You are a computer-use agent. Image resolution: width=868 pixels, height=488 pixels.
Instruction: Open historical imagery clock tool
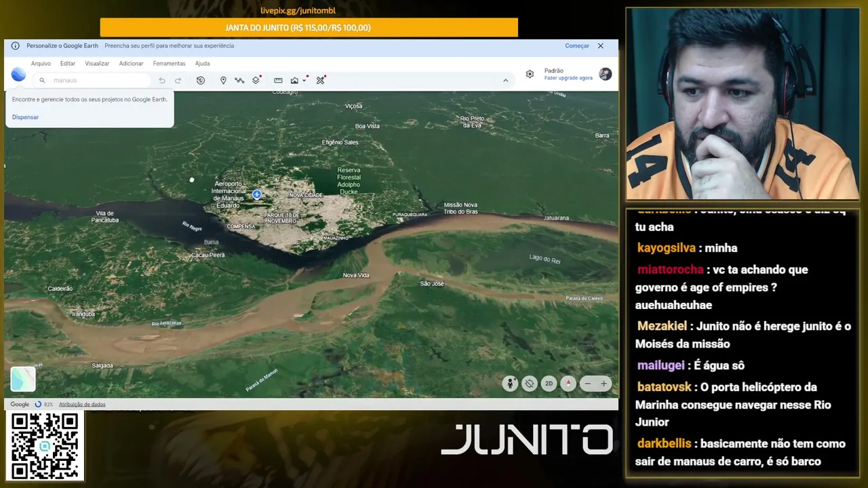pyautogui.click(x=201, y=80)
